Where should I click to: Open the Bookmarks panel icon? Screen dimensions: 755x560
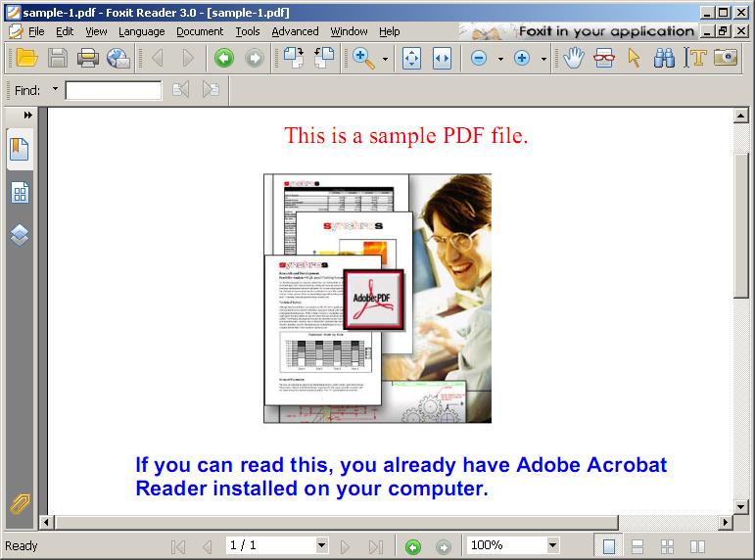pyautogui.click(x=20, y=149)
